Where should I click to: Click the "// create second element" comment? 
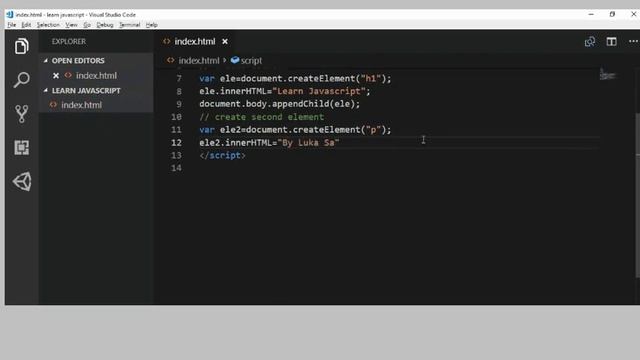tap(262, 117)
